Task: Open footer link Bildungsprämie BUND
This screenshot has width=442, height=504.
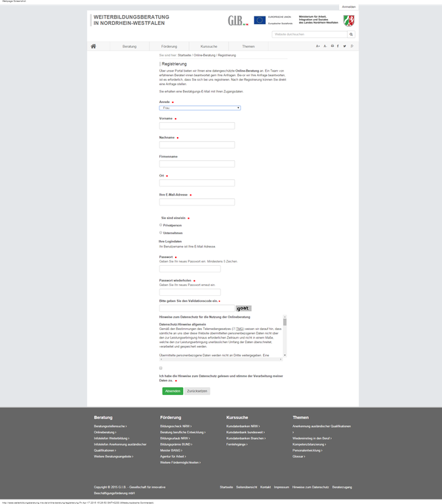Action: 176,444
